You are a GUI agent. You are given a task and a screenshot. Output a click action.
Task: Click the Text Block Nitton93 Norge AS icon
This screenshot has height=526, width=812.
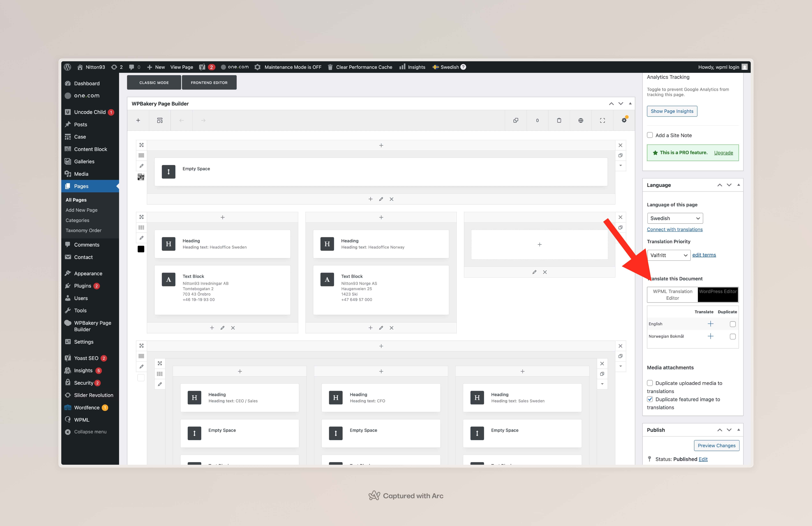pyautogui.click(x=327, y=279)
